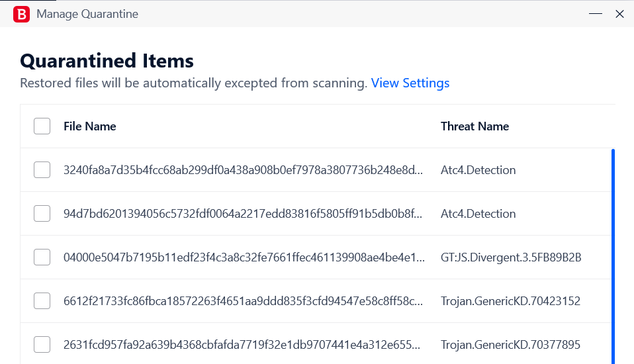Minimize the Manage Quarantine window

point(595,14)
